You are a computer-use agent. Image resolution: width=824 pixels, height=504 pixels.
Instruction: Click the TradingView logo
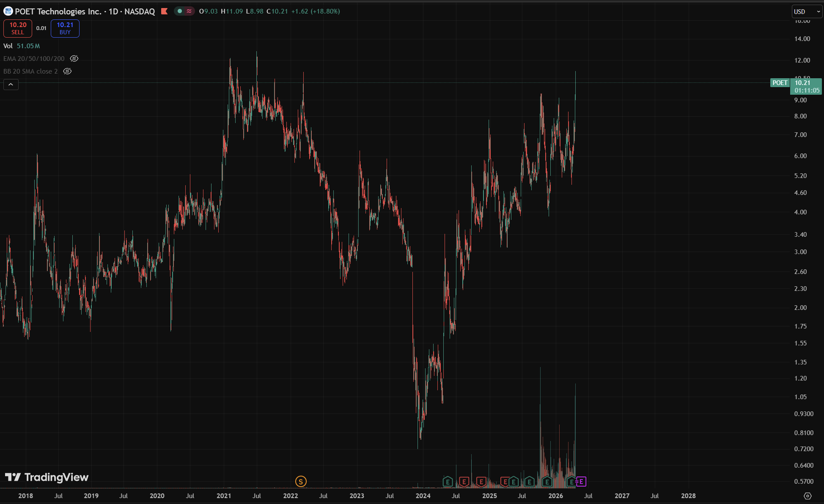point(47,477)
